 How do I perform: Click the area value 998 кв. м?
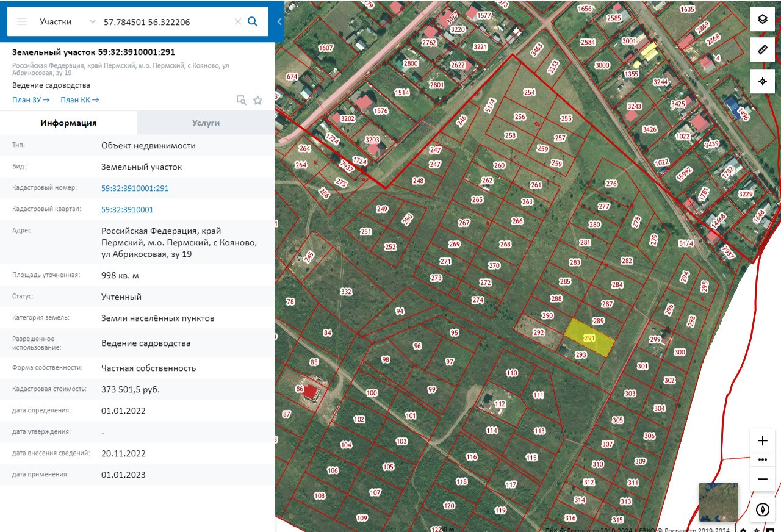click(x=120, y=276)
